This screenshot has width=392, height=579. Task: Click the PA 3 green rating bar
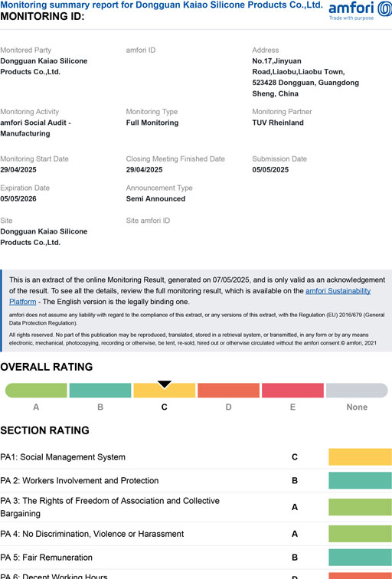(x=361, y=507)
